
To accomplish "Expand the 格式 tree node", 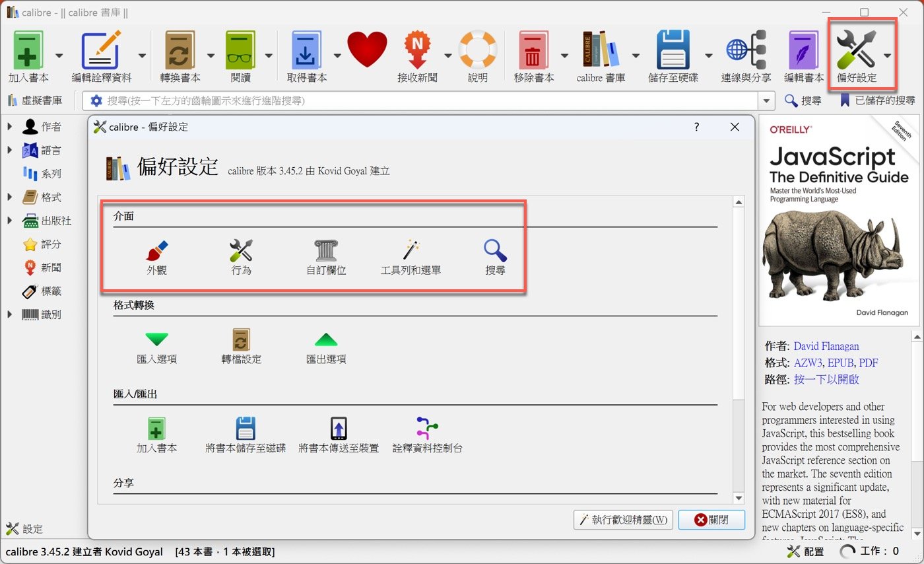I will (10, 197).
